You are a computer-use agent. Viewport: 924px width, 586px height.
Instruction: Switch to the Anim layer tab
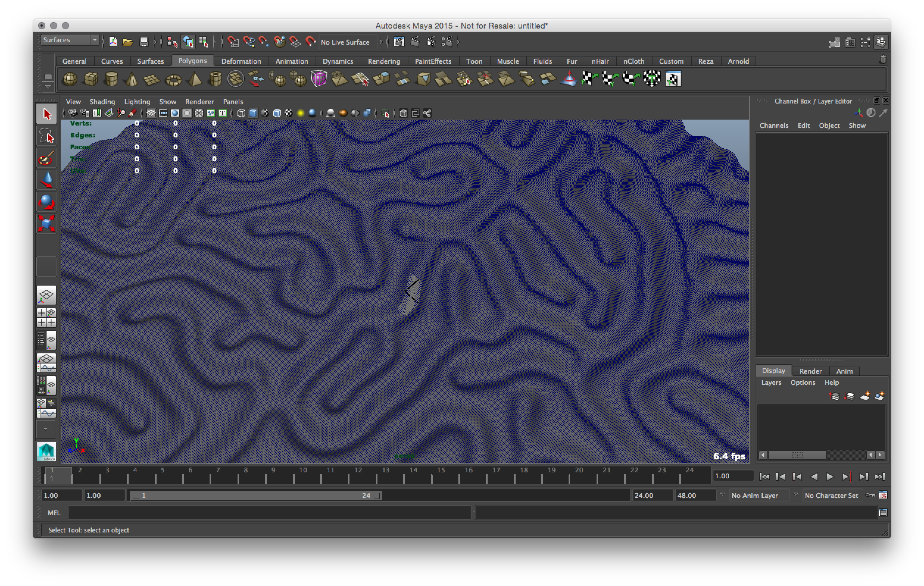pos(844,371)
